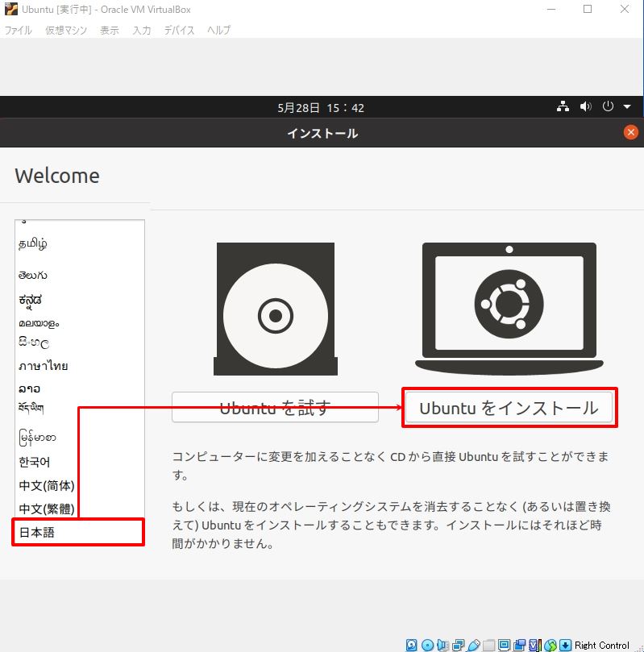
Task: Click the hard disk activity icon in VirtualBox status bar
Action: [412, 645]
